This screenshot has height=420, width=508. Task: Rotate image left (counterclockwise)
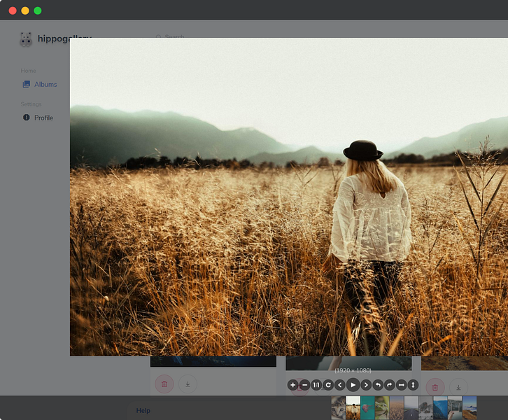(x=378, y=385)
